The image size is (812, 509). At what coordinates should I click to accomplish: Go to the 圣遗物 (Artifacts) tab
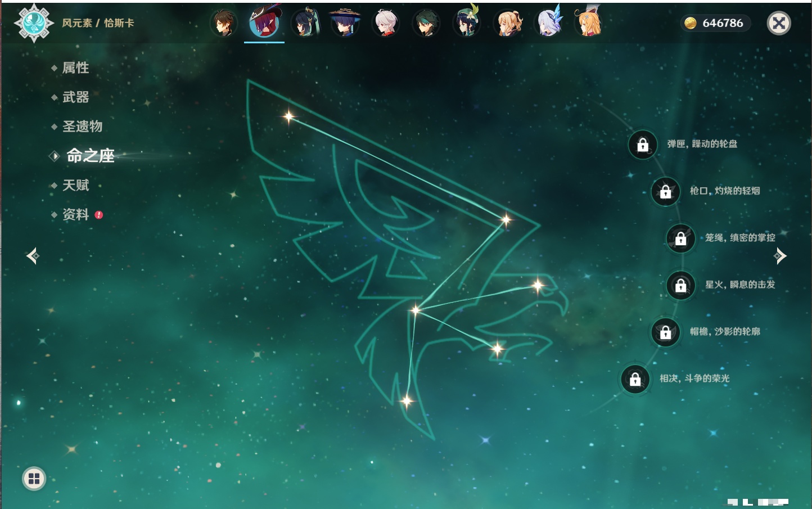(x=82, y=127)
